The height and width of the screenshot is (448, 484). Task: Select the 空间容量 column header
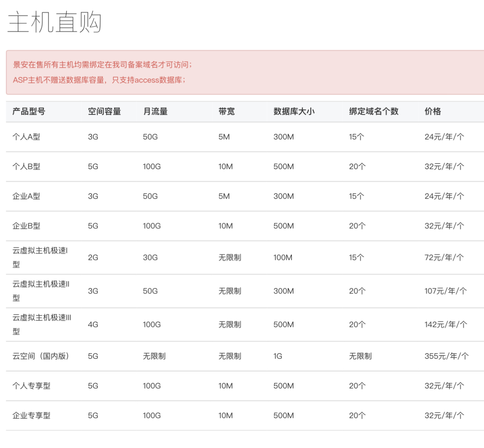tap(104, 111)
